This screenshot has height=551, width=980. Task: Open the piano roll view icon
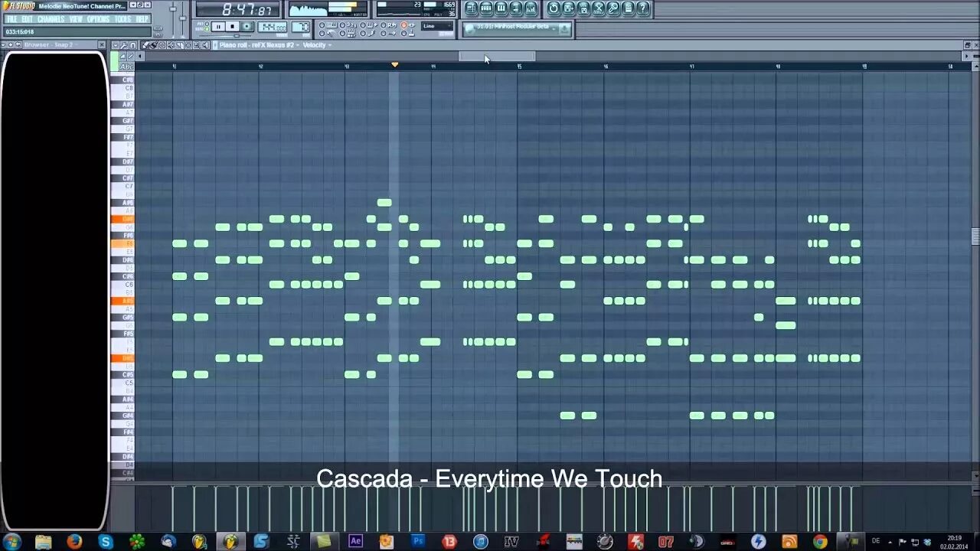[x=501, y=8]
